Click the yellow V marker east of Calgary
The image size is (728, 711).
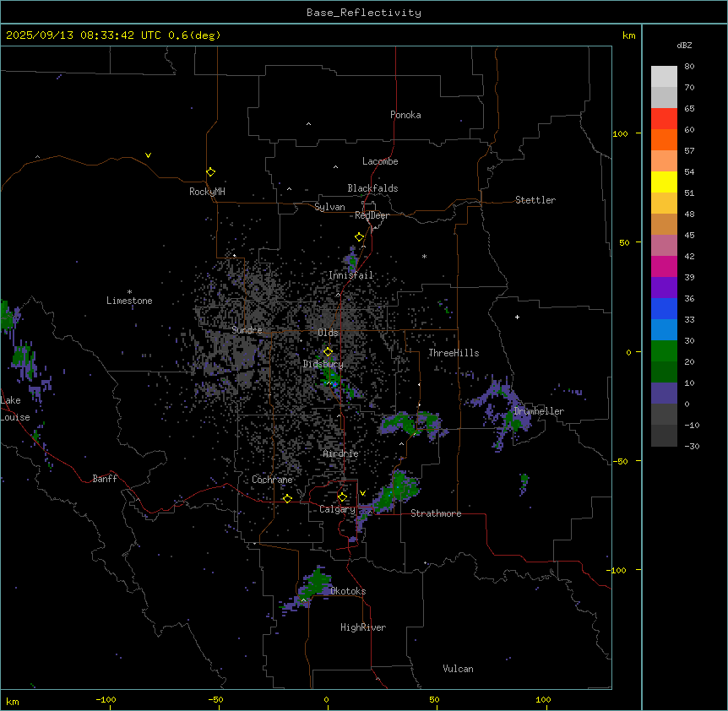(x=362, y=493)
